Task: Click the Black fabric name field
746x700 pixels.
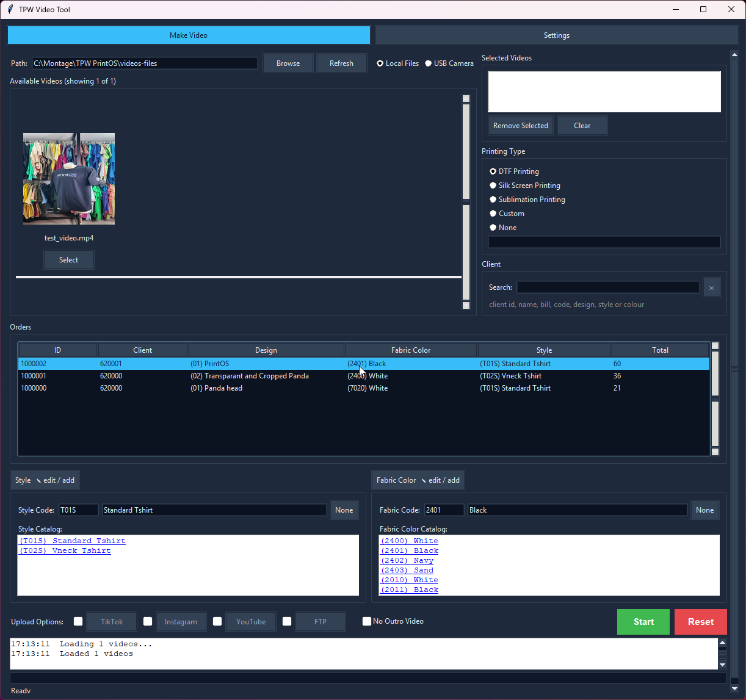Action: tap(578, 510)
